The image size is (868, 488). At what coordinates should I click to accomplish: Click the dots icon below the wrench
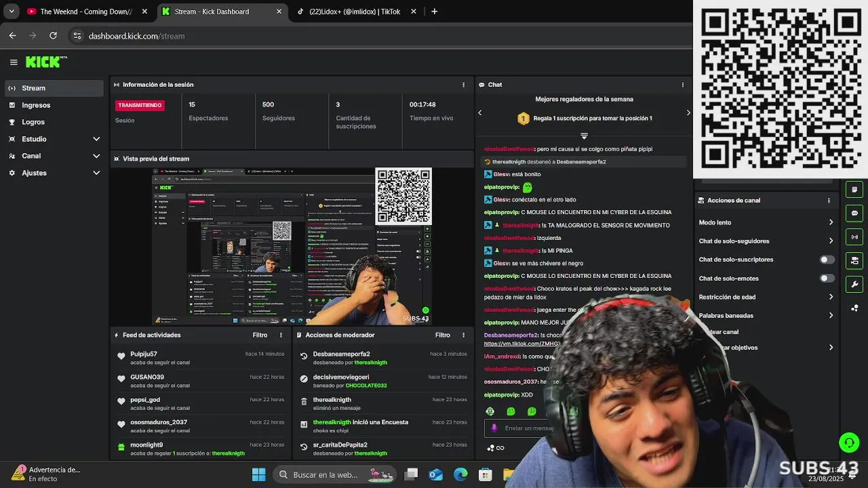pos(854,308)
